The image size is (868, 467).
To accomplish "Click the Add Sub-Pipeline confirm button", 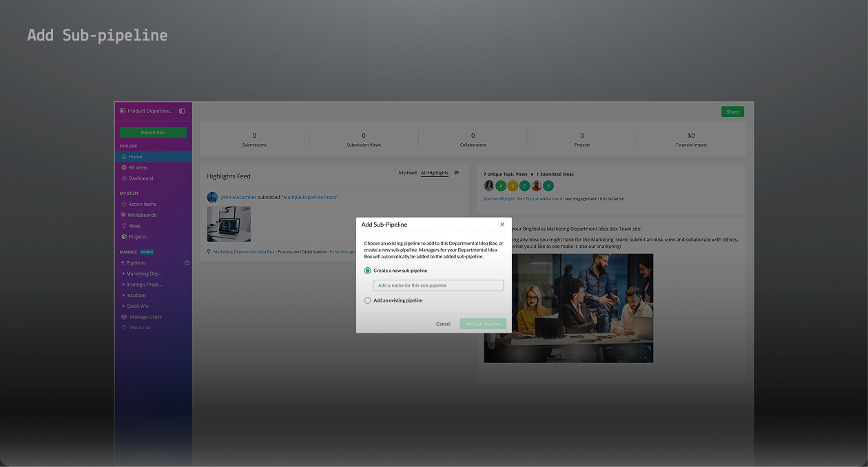I will coord(483,324).
